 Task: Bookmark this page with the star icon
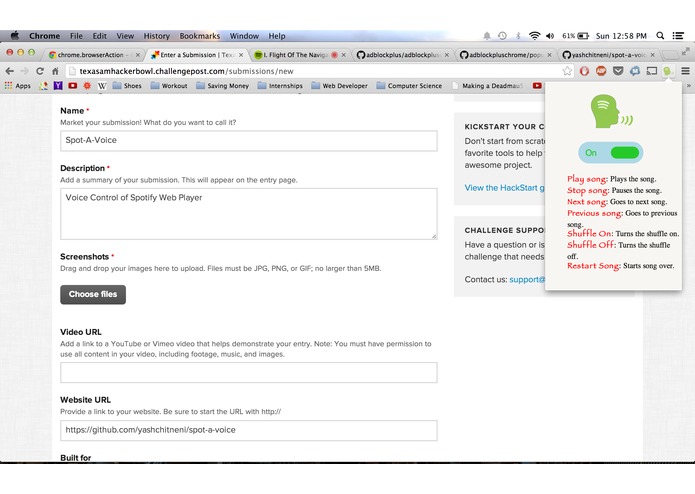567,71
